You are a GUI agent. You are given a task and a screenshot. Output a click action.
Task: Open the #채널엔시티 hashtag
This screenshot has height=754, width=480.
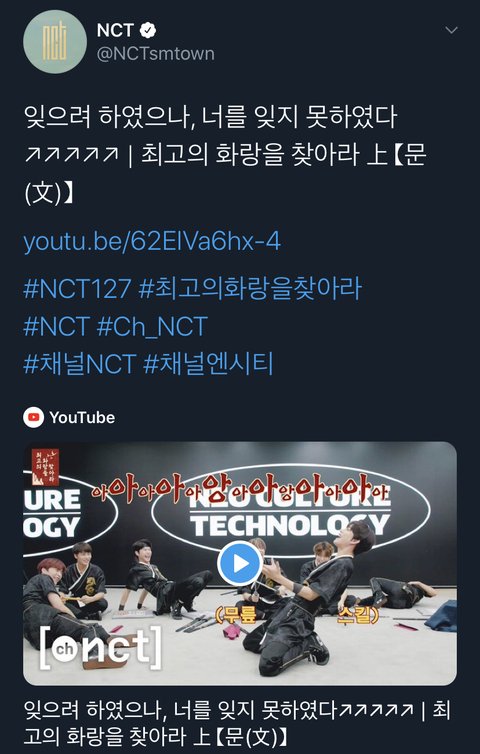(208, 364)
